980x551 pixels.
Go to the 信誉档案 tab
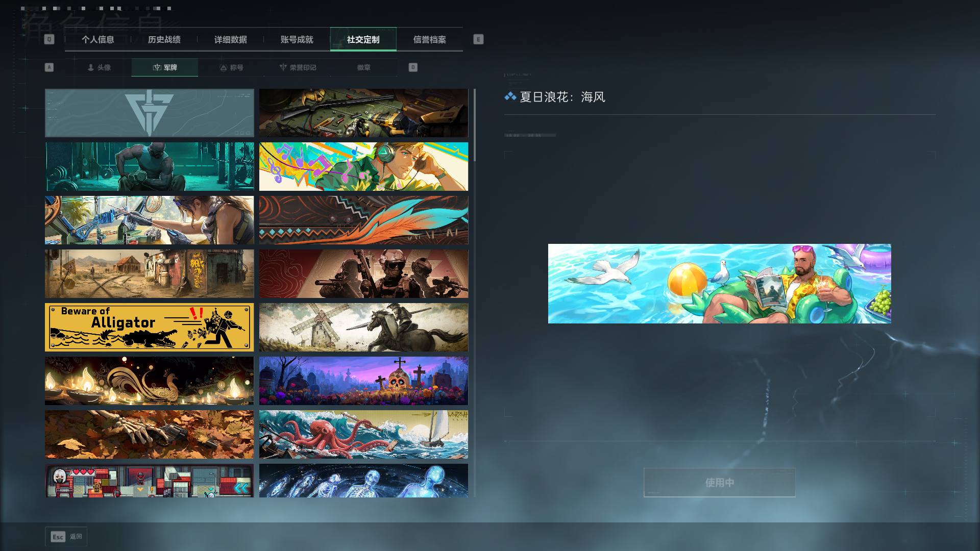pos(430,39)
